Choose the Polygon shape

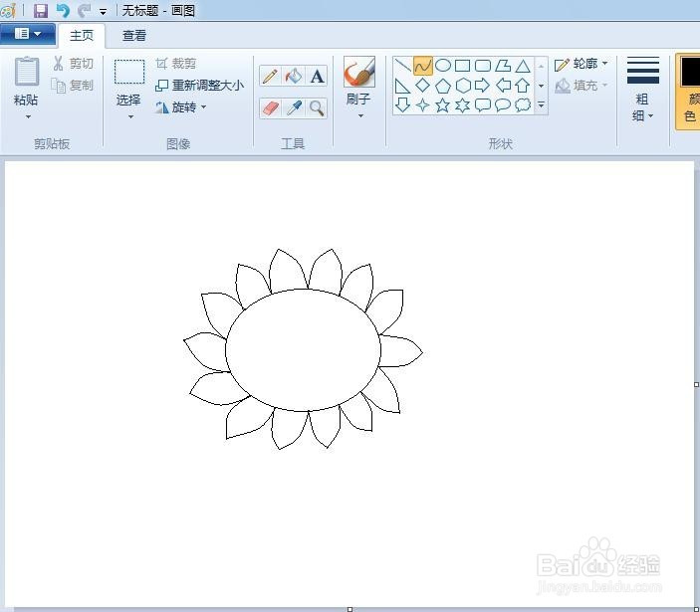503,66
